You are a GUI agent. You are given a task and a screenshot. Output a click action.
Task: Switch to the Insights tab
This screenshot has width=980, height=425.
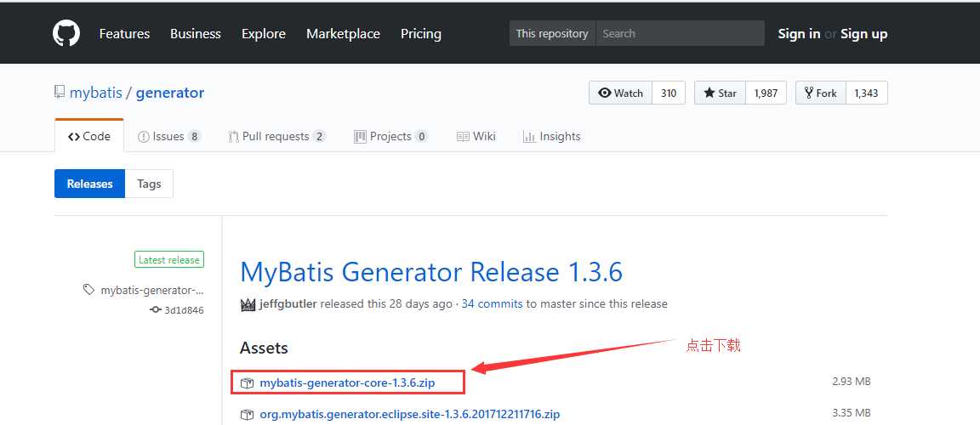(x=552, y=136)
